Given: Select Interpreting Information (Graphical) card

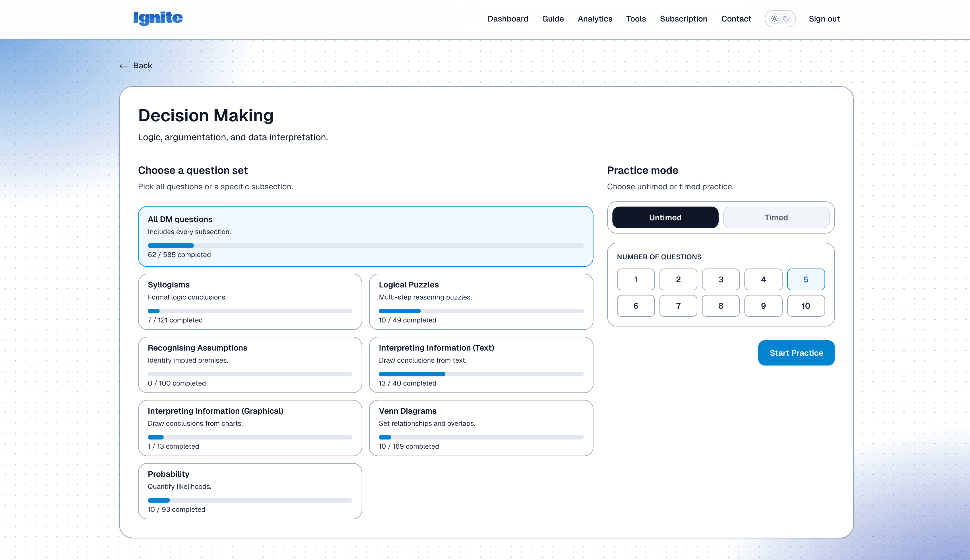Looking at the screenshot, I should (250, 428).
